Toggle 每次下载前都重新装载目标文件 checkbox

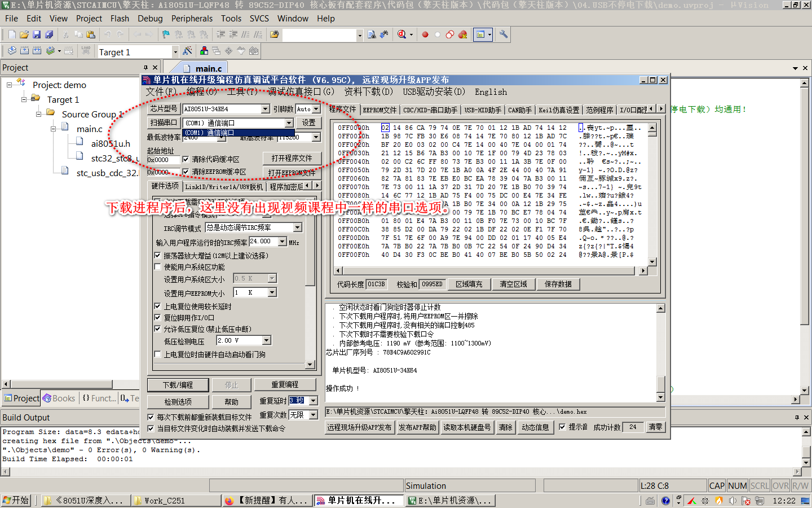151,417
